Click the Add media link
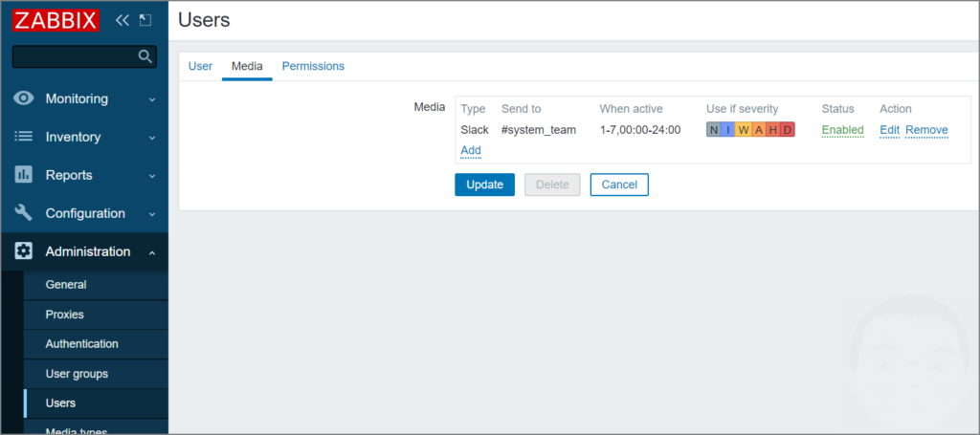Image resolution: width=980 pixels, height=435 pixels. pyautogui.click(x=471, y=150)
